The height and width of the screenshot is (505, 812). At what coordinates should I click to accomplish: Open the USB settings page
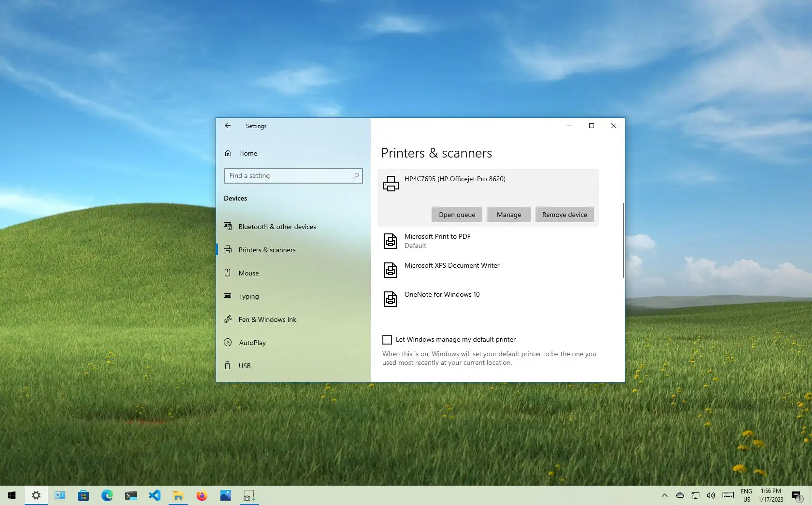tap(245, 365)
